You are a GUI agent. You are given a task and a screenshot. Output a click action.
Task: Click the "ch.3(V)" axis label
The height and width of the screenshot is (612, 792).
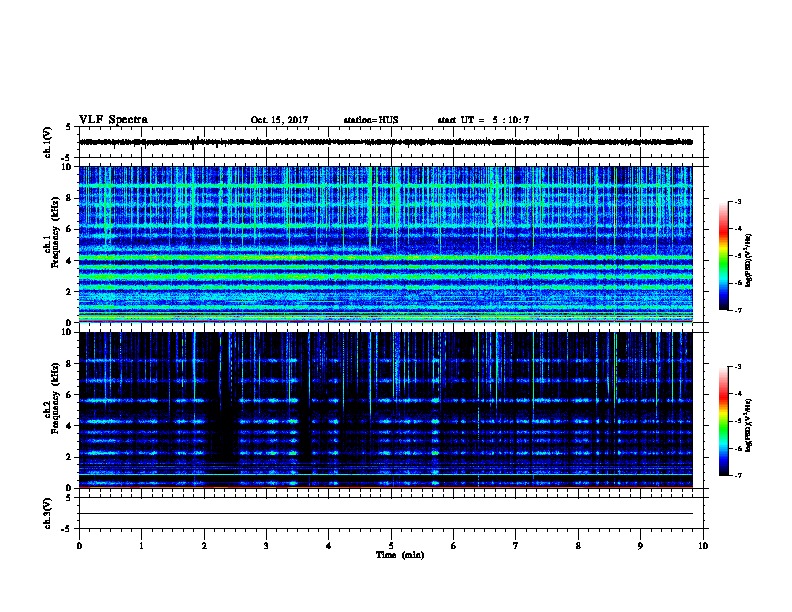pyautogui.click(x=48, y=513)
